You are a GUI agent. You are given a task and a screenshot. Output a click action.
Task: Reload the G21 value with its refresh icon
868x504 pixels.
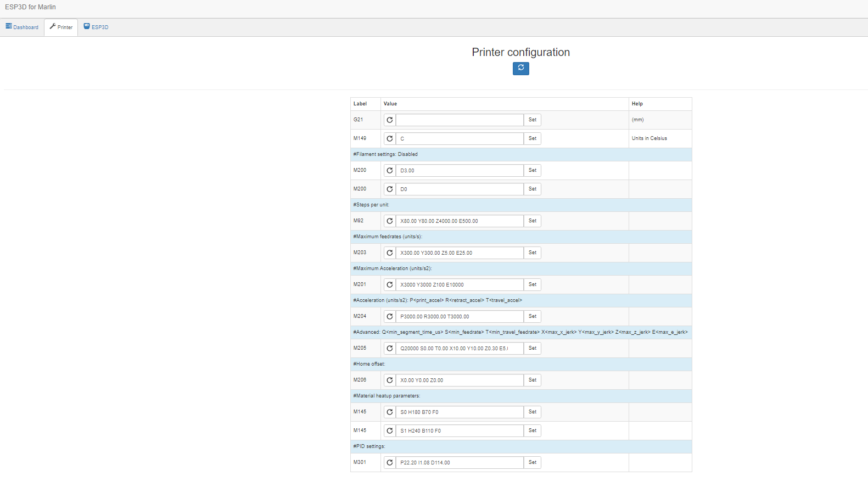pos(390,120)
